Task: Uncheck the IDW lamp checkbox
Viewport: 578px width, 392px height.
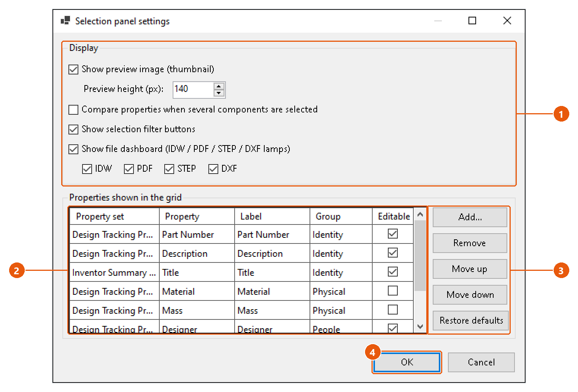Action: tap(87, 169)
